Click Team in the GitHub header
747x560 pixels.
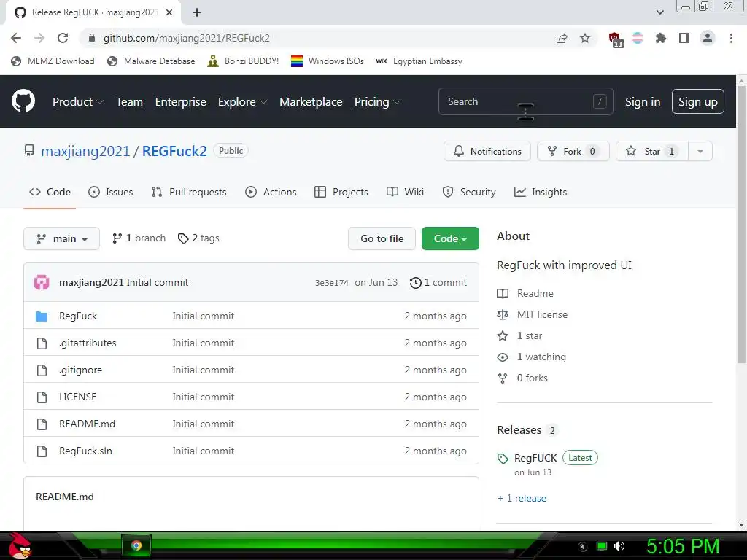pyautogui.click(x=130, y=102)
